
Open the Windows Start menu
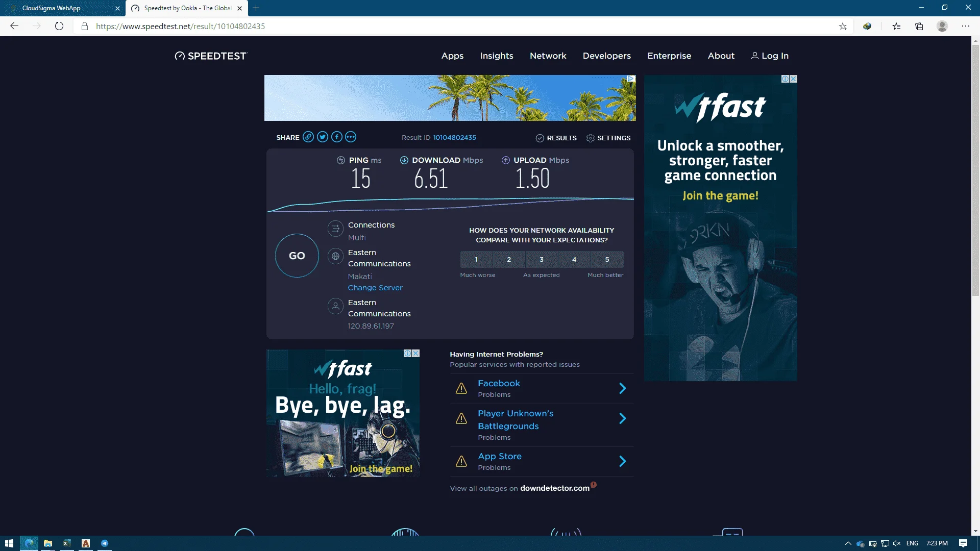click(x=9, y=543)
